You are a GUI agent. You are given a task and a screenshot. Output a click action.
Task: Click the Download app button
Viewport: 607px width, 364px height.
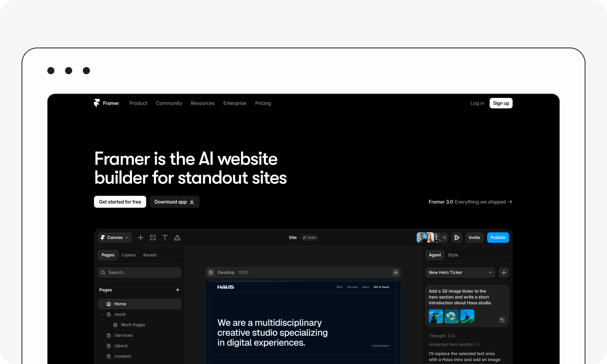[x=174, y=202]
